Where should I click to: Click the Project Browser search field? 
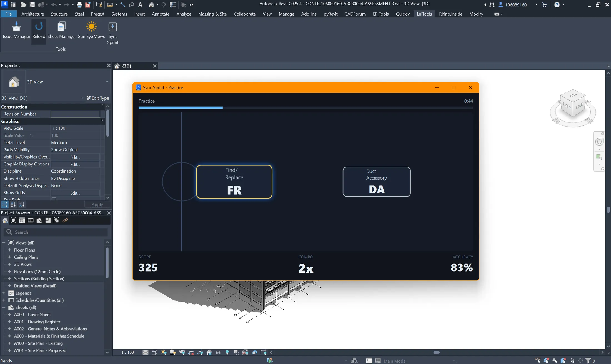coord(56,232)
